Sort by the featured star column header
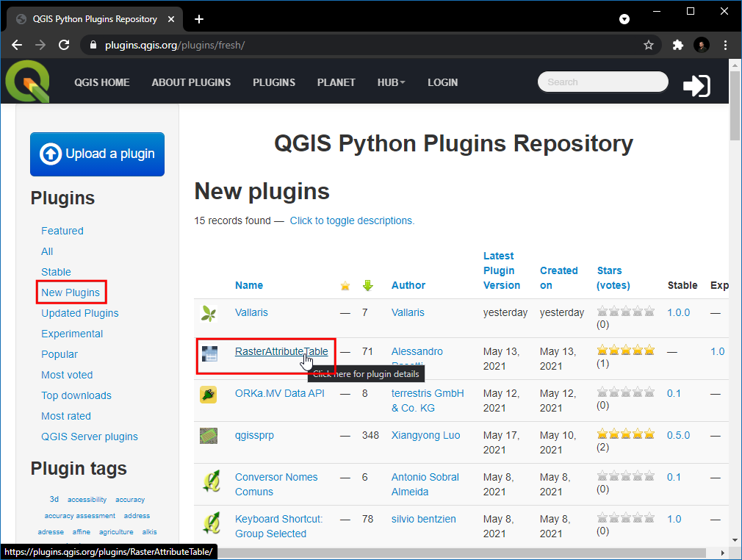 (345, 286)
